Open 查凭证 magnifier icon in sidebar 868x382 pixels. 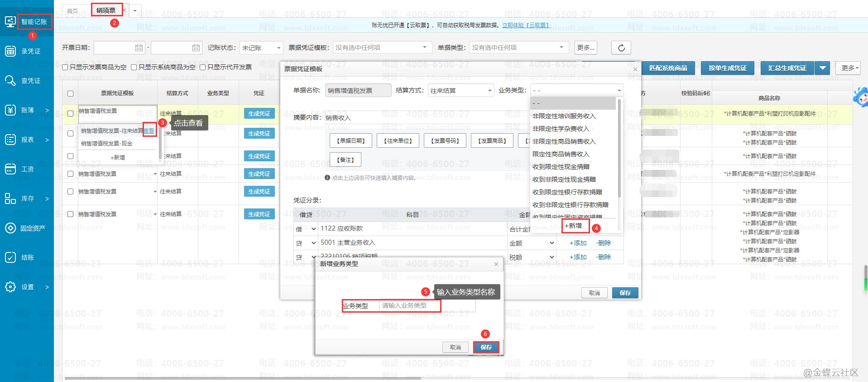click(10, 81)
